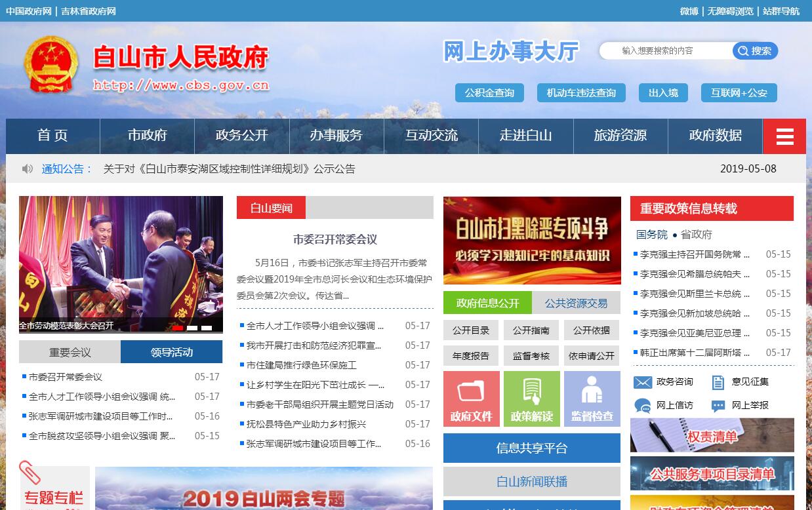Click the 搜索 search button
Image resolution: width=812 pixels, height=510 pixels.
tap(755, 51)
